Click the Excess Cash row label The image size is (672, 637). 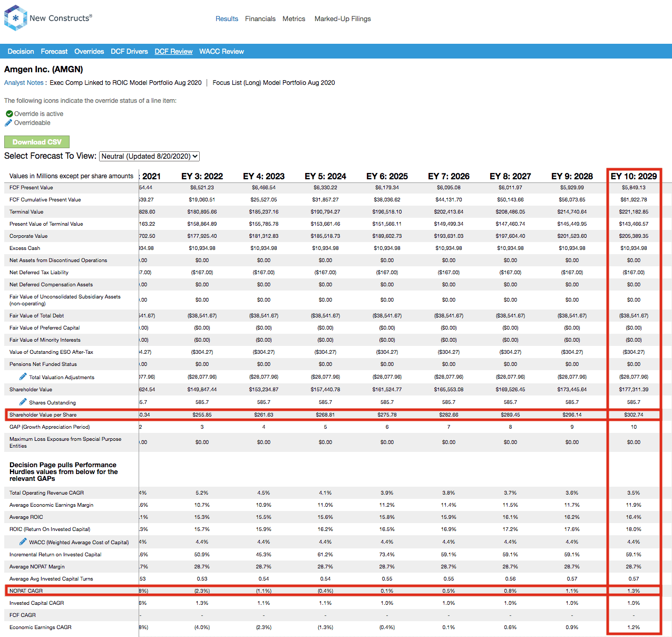pos(25,248)
